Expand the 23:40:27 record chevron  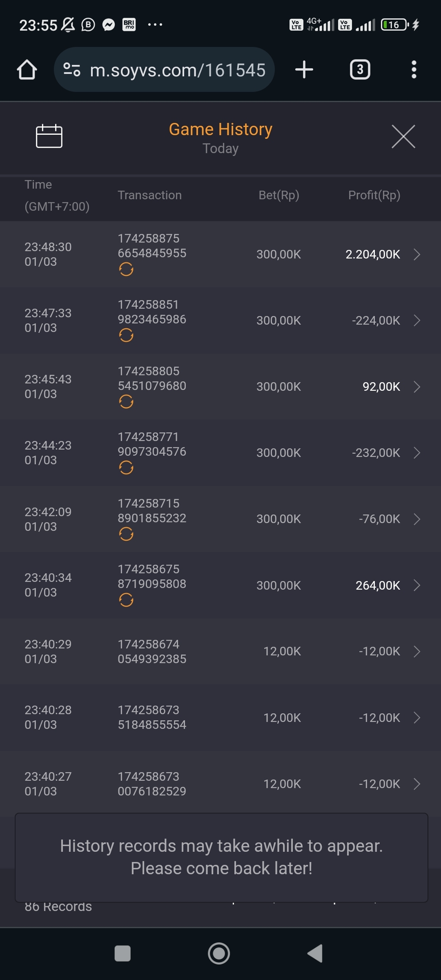(x=416, y=784)
